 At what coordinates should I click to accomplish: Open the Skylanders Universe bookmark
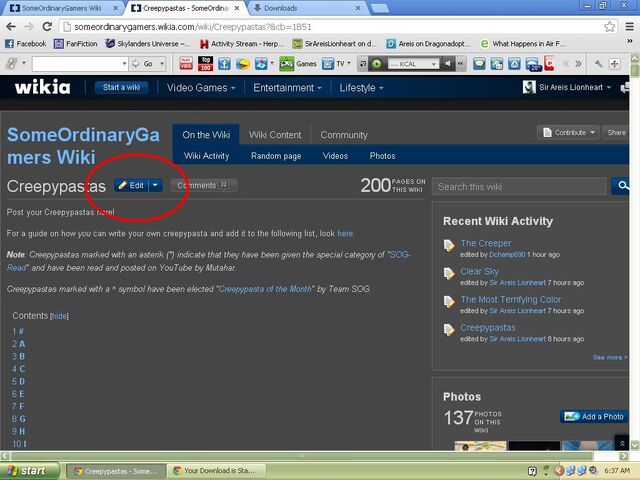147,44
